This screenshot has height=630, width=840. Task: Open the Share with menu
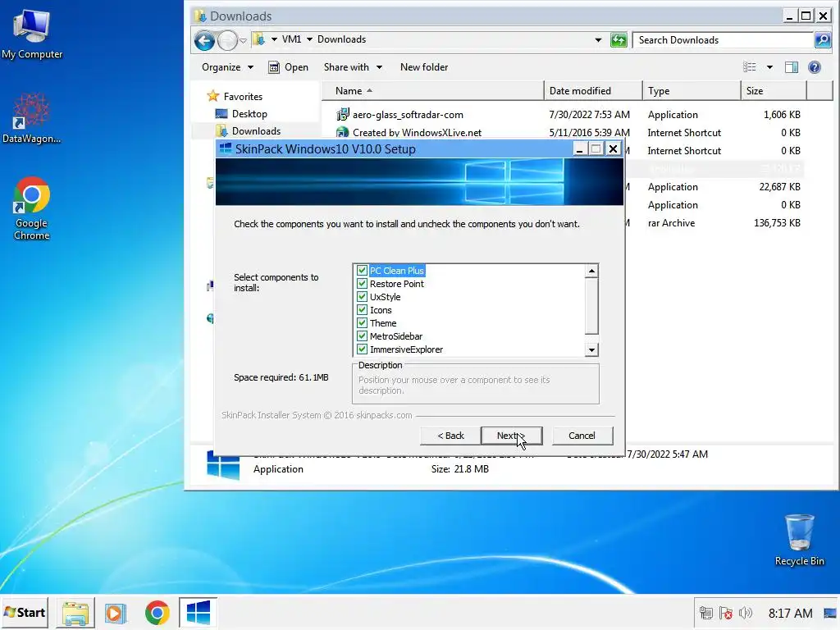coord(353,67)
